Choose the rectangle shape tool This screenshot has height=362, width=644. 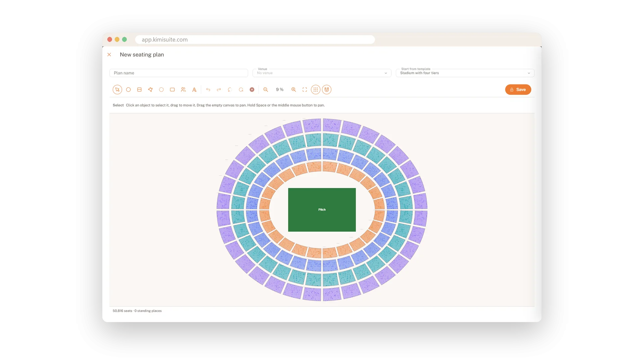(x=172, y=89)
